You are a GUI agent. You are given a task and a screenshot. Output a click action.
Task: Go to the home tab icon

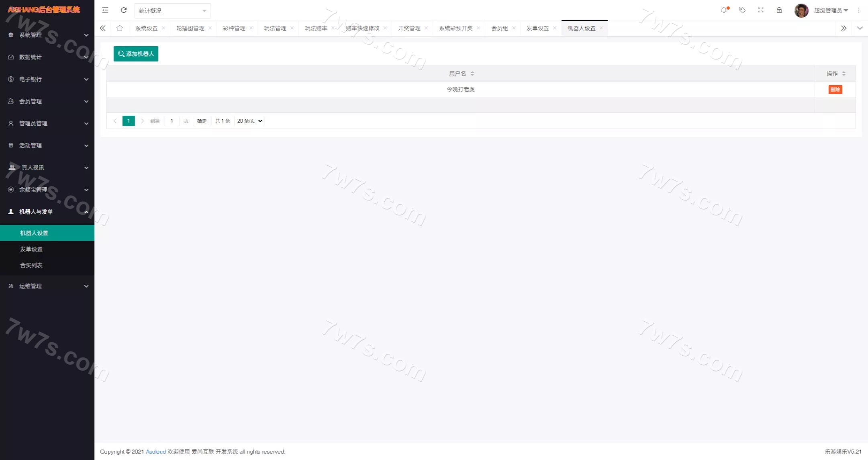coord(120,28)
